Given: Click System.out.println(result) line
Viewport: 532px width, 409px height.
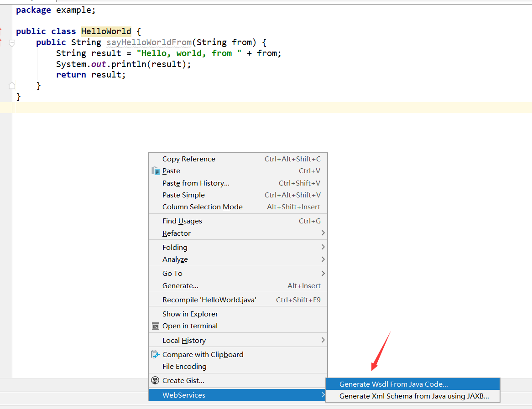Looking at the screenshot, I should (124, 64).
